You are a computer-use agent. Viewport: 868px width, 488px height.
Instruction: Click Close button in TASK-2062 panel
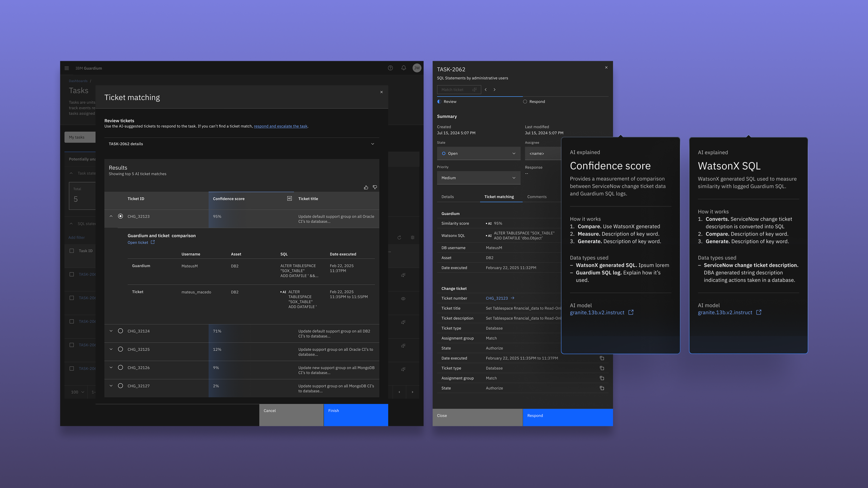pos(477,417)
